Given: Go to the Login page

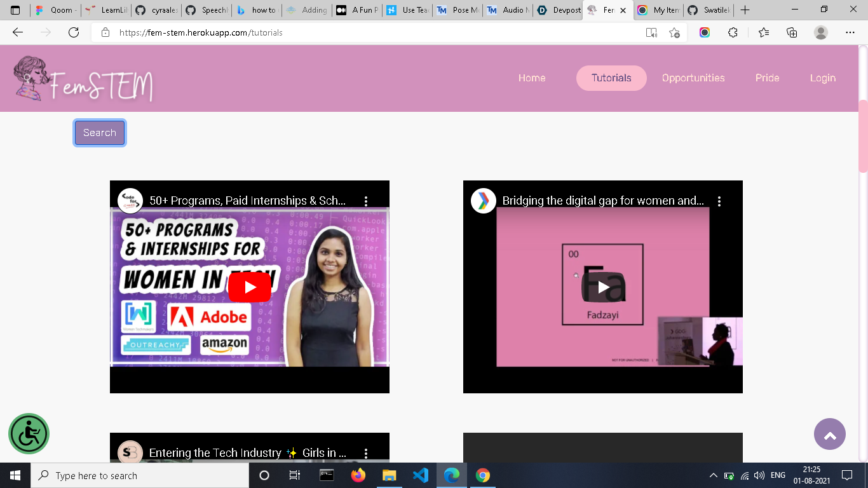Looking at the screenshot, I should point(822,78).
